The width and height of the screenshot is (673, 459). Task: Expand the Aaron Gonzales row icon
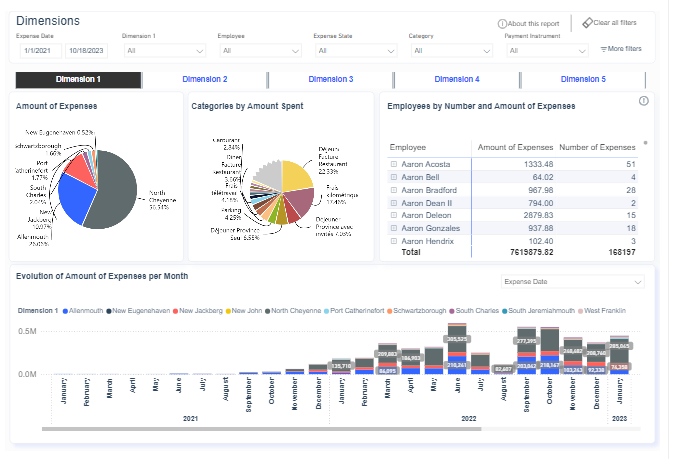click(393, 228)
